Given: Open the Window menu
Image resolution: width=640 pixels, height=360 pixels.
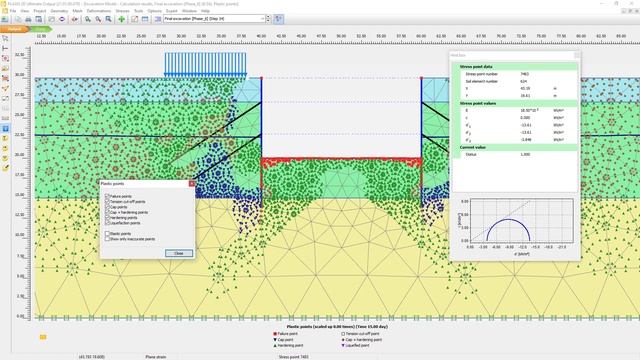Looking at the screenshot, I should pyautogui.click(x=189, y=11).
